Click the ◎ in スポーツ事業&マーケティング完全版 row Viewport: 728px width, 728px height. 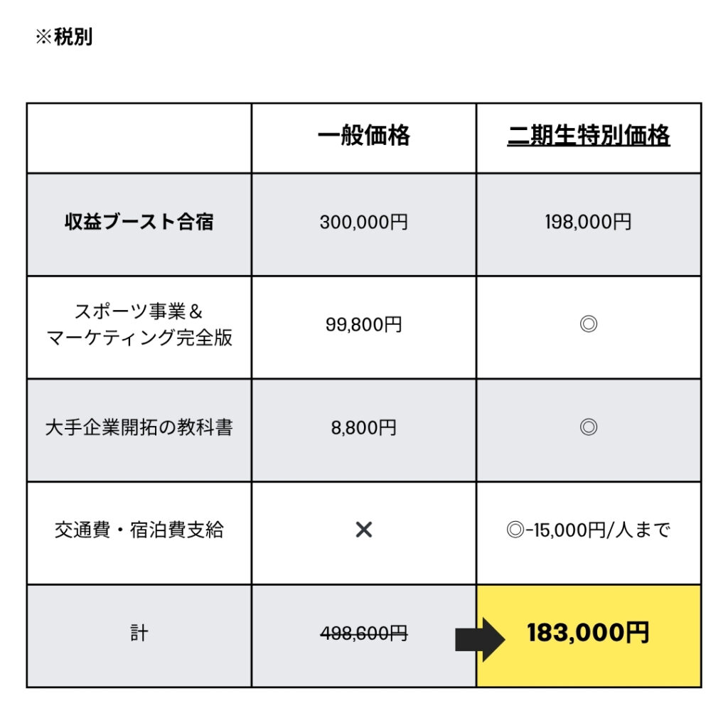[588, 323]
